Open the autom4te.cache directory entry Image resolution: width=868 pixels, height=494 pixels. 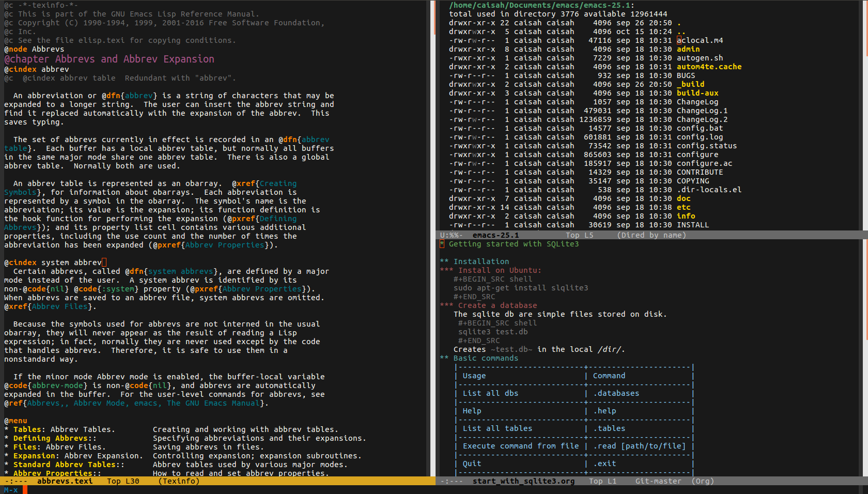(x=709, y=67)
